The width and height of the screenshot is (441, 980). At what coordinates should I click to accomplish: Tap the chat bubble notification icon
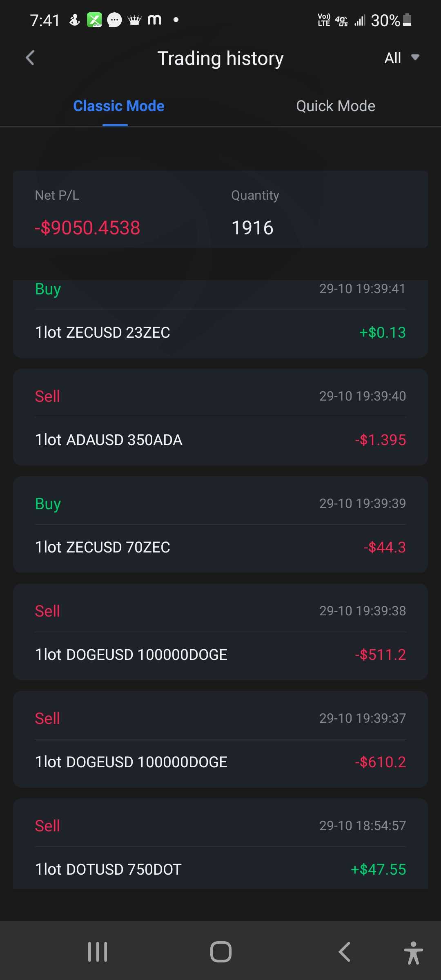[114, 20]
